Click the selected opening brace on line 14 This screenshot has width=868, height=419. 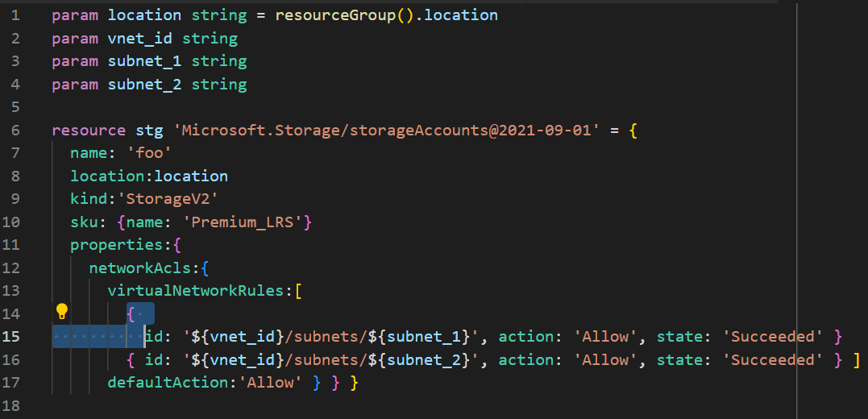click(131, 313)
